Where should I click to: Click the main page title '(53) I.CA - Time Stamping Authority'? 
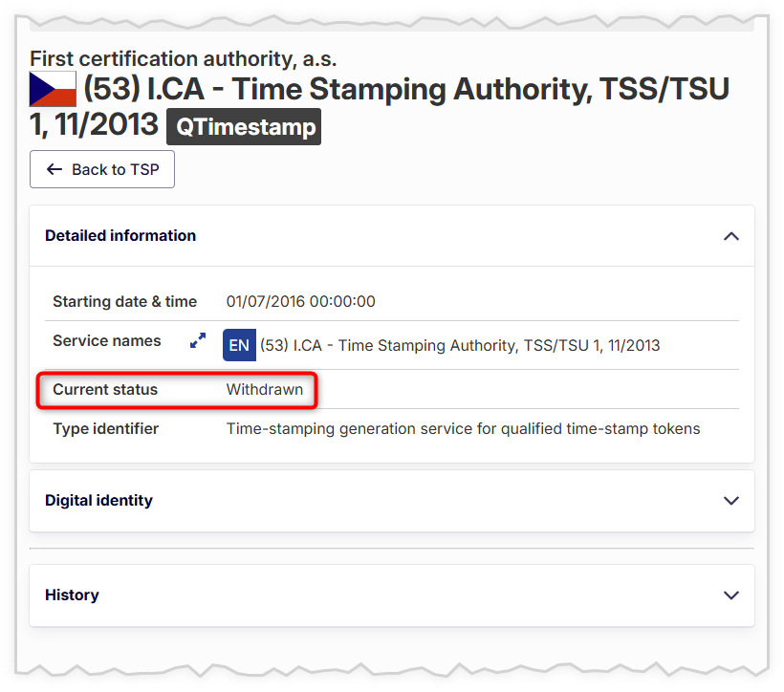(x=380, y=106)
